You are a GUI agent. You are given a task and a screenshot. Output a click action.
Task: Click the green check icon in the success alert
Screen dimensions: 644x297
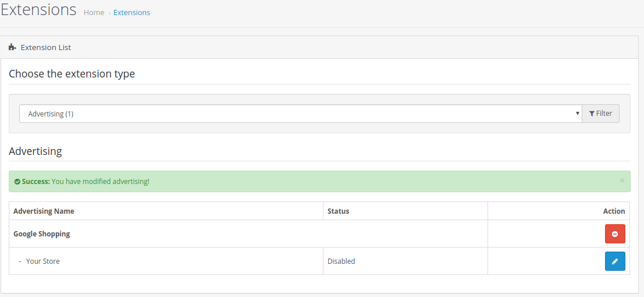[17, 182]
